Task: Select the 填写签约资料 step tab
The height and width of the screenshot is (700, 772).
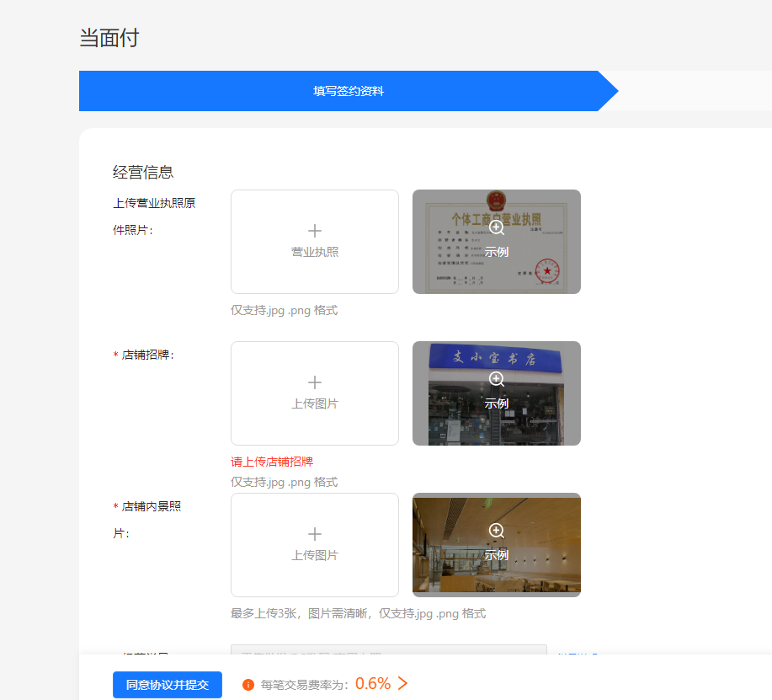Action: pos(349,91)
